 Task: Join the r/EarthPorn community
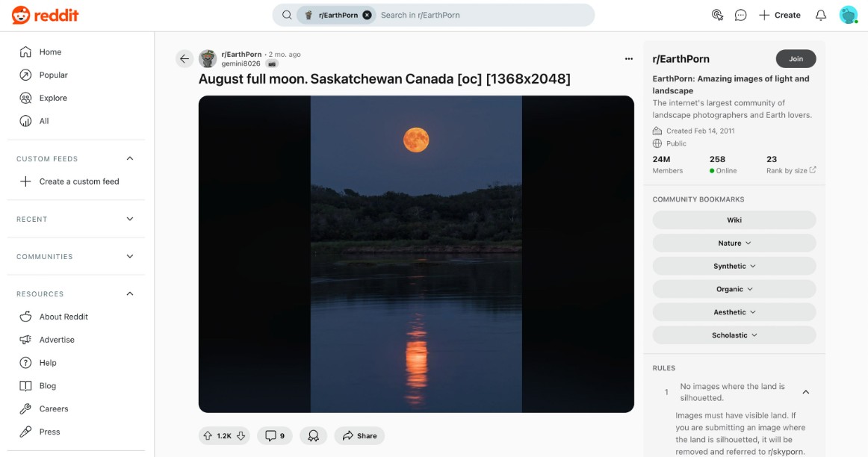[x=796, y=59]
